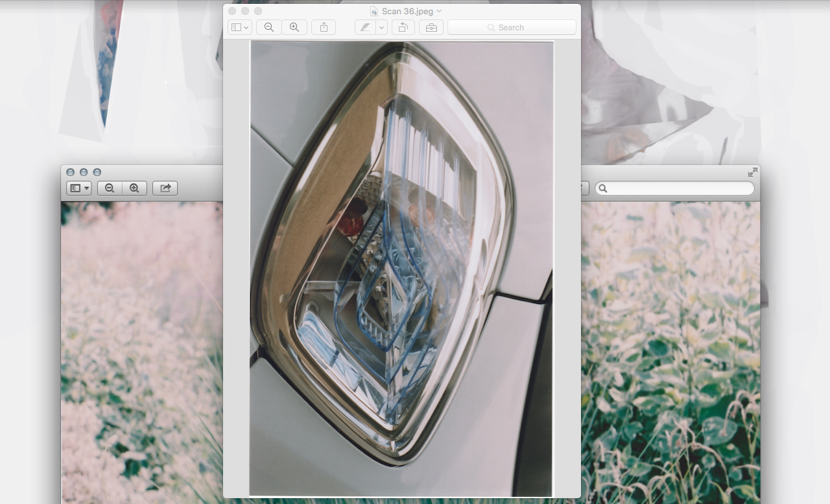Minimize the back plant photo window
830x504 pixels.
[x=84, y=172]
